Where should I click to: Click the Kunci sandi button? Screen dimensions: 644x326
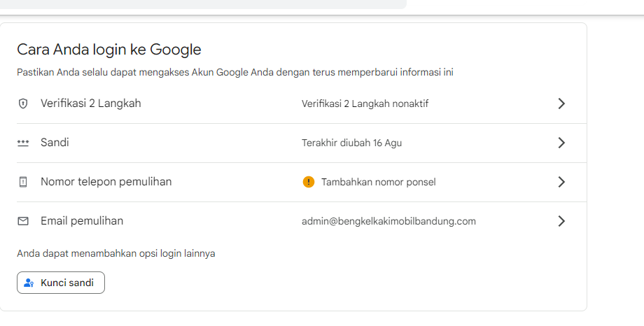coord(61,283)
